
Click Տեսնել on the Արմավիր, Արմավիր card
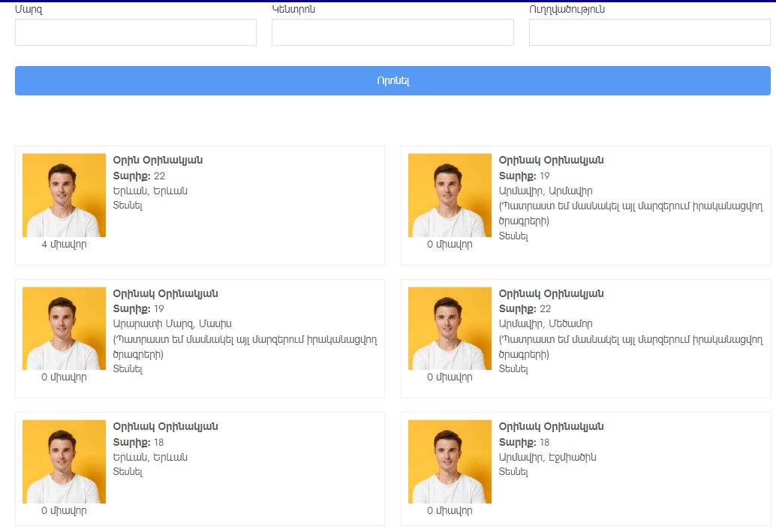(513, 236)
